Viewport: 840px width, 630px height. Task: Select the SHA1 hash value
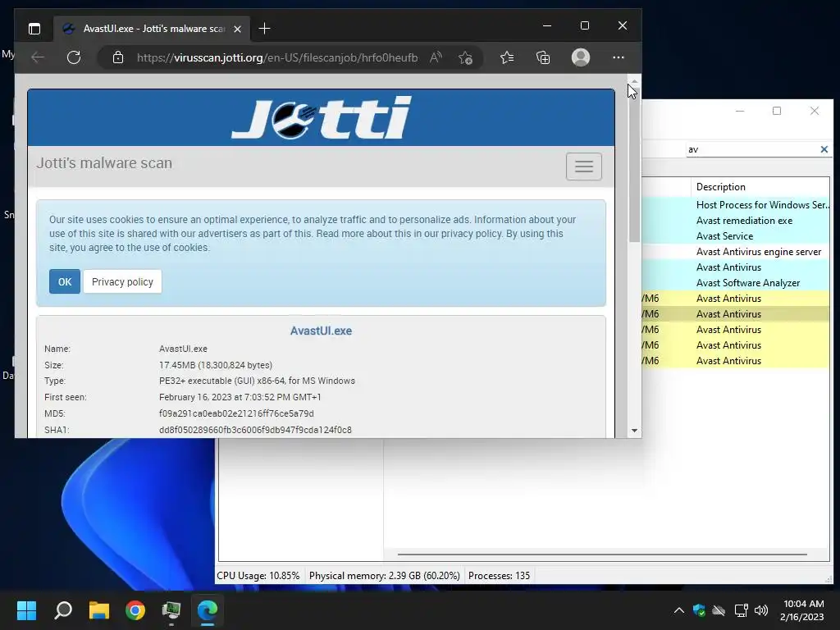click(255, 430)
